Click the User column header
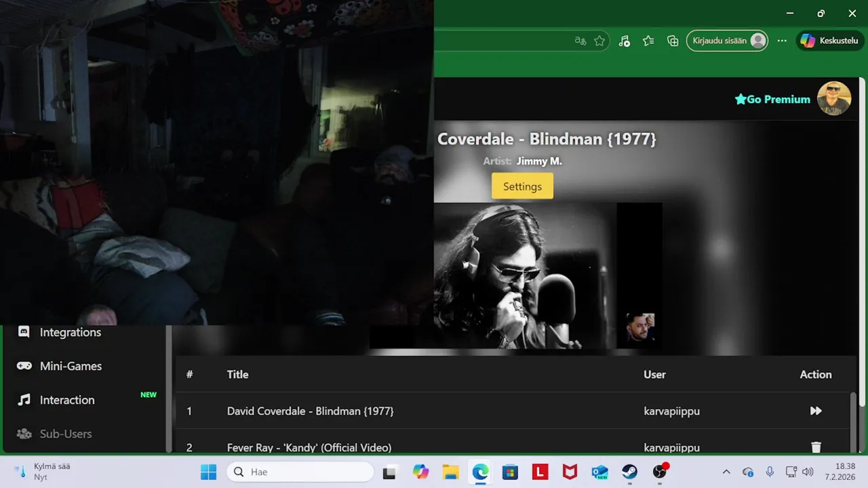This screenshot has width=868, height=488. coord(654,374)
